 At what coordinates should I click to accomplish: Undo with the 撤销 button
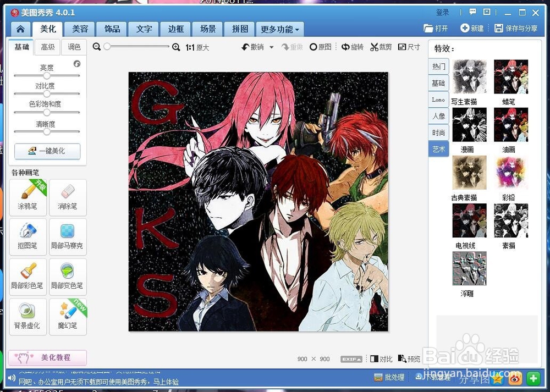[x=252, y=47]
